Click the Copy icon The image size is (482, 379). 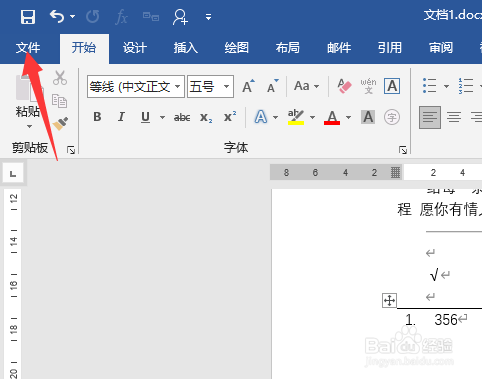point(60,101)
